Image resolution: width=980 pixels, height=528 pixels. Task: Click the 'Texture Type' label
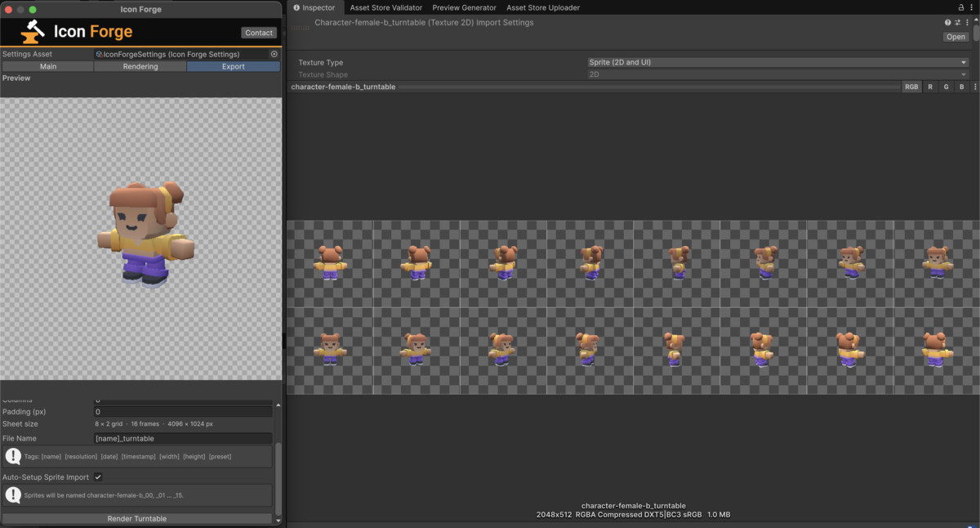click(x=320, y=62)
